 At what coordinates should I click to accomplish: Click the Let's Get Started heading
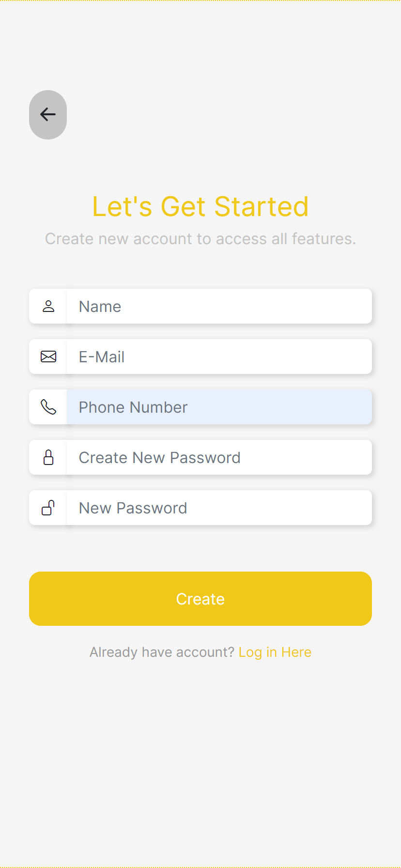coord(200,206)
